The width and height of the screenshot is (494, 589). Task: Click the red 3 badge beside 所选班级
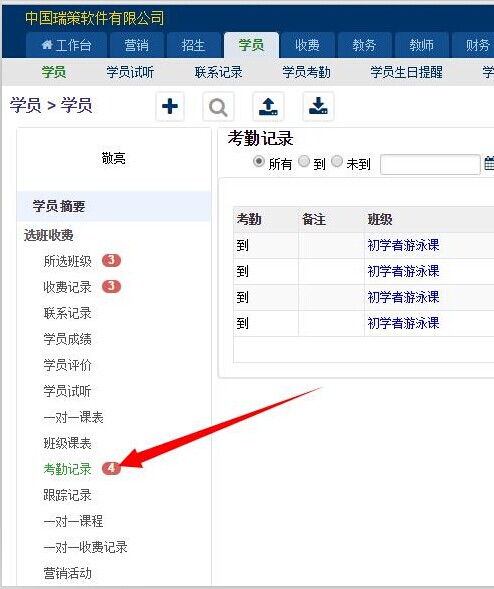(111, 260)
